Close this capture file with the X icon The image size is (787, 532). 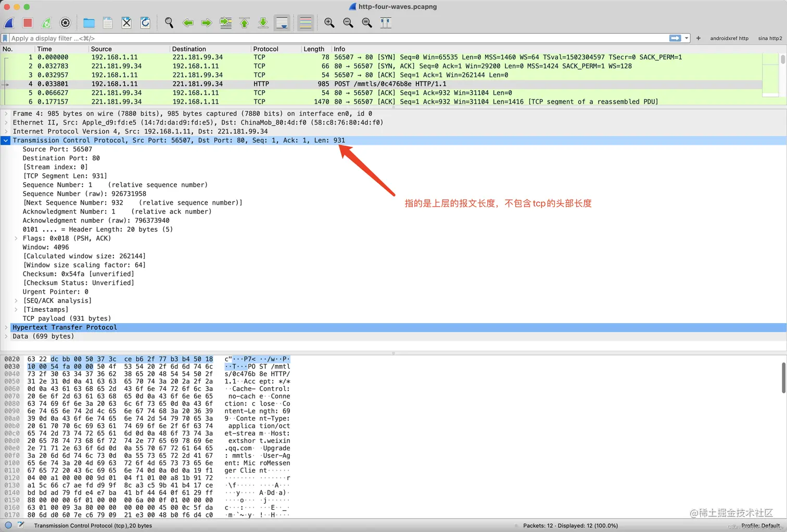pos(126,23)
